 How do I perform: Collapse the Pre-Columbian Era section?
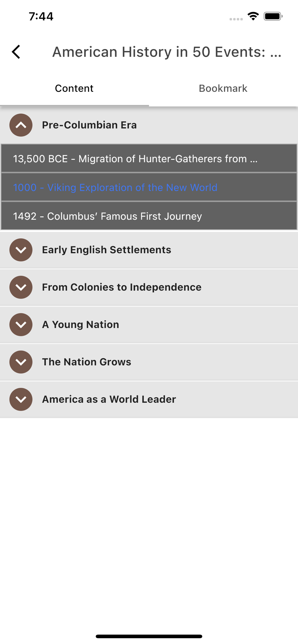[x=21, y=125]
